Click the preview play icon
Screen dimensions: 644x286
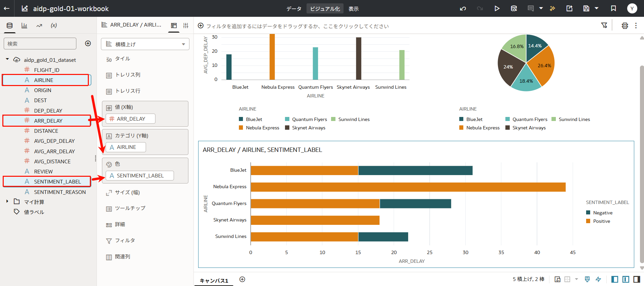[x=497, y=8]
